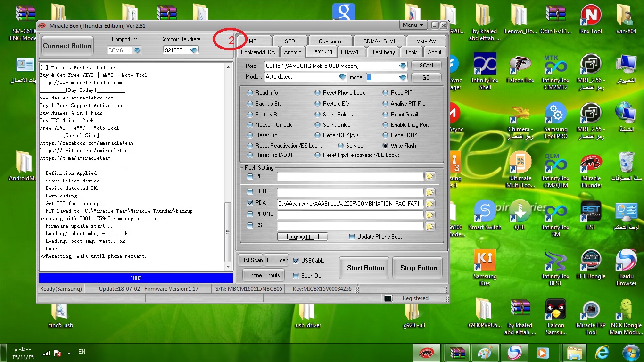Browse for the PIT file
644x362 pixels.
pyautogui.click(x=430, y=176)
